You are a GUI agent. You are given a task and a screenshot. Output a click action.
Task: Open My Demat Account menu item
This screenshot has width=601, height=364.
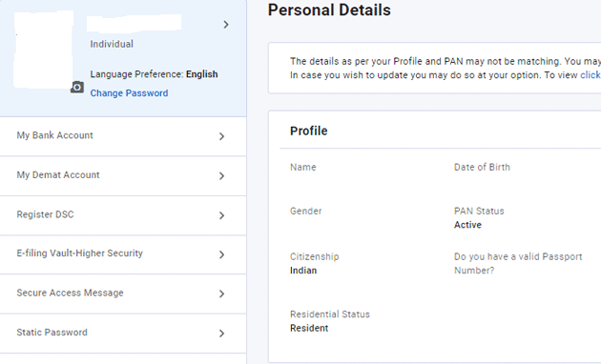(x=123, y=175)
